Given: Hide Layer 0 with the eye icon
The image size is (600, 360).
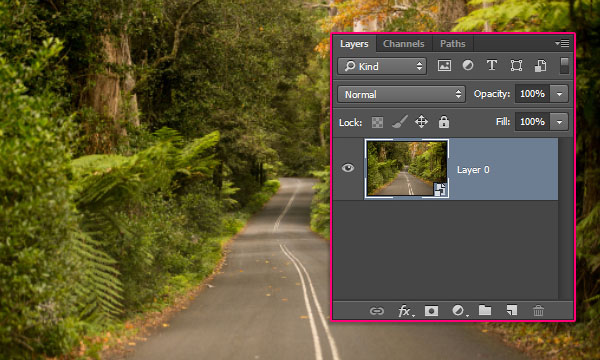Looking at the screenshot, I should coord(348,168).
